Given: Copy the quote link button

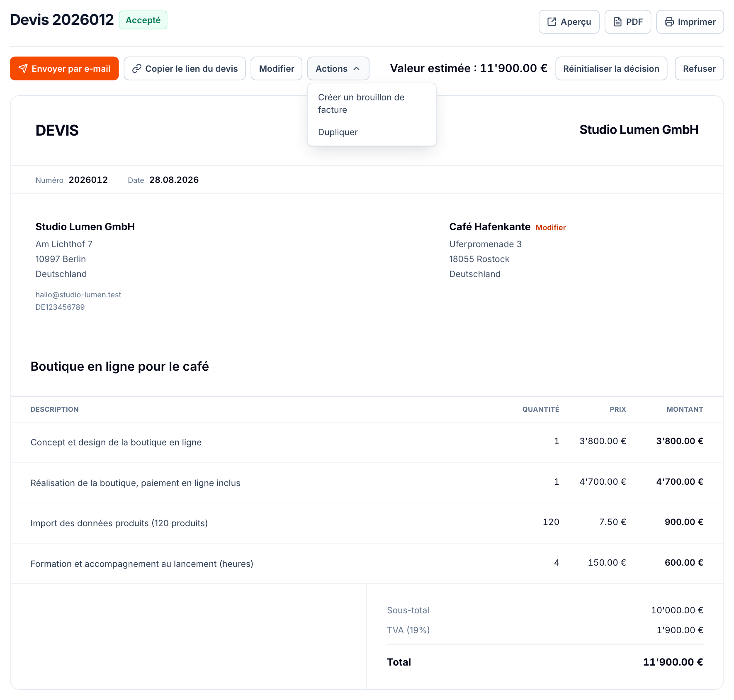Looking at the screenshot, I should (185, 68).
